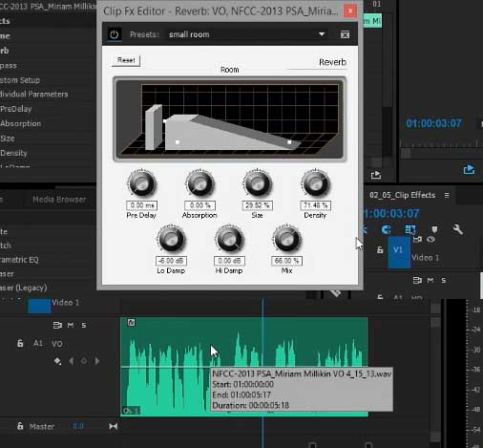Click the Pre Delay knob
Screen dimensions: 483x448
click(141, 183)
